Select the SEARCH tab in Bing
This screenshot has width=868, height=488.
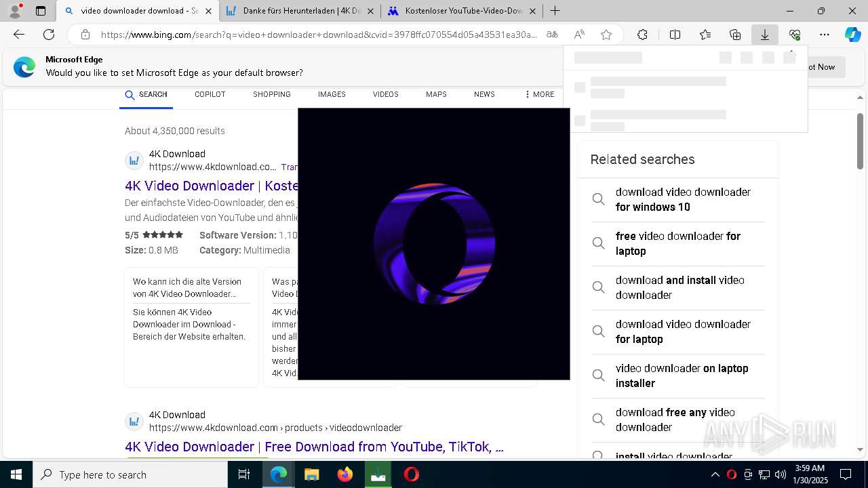(146, 95)
